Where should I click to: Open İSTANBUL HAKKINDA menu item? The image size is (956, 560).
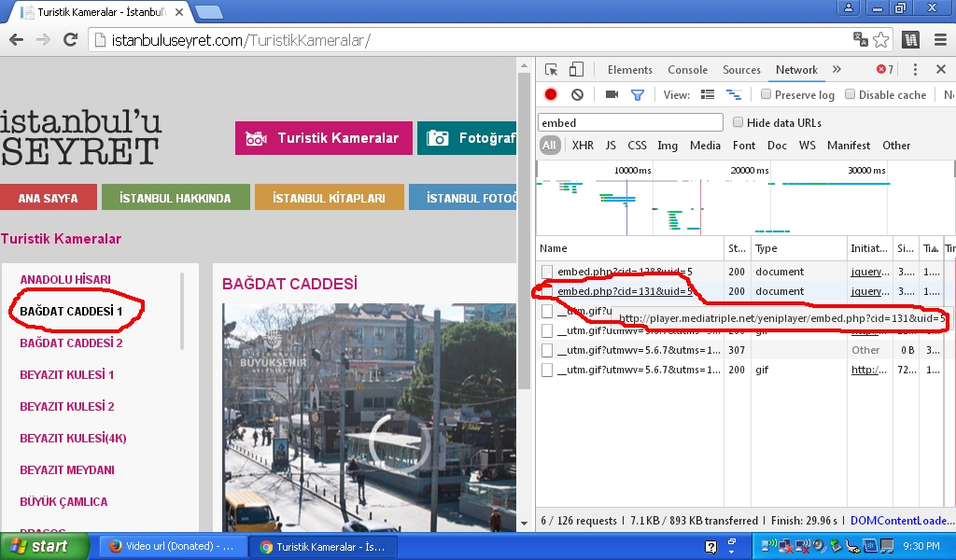pyautogui.click(x=176, y=198)
